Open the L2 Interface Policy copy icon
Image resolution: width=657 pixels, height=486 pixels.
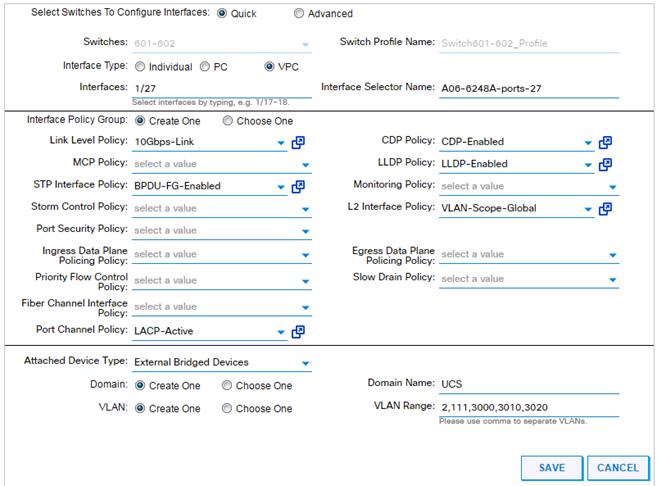pyautogui.click(x=605, y=209)
